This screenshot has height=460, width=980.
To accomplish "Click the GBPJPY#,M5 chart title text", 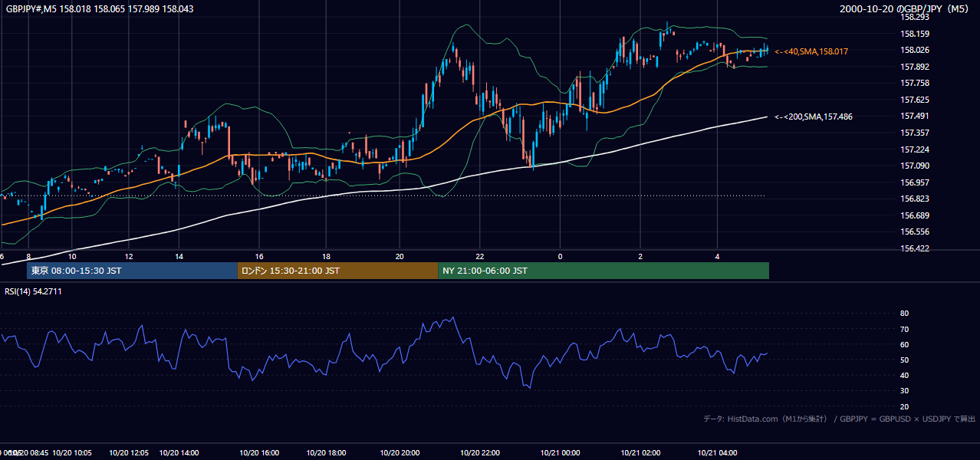I will [98, 8].
